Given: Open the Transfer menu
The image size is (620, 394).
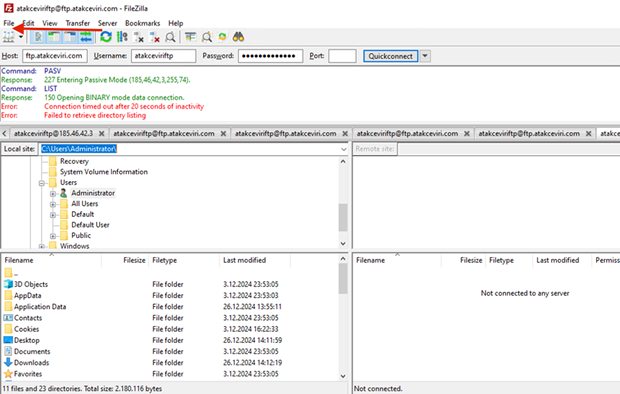Looking at the screenshot, I should 78,23.
